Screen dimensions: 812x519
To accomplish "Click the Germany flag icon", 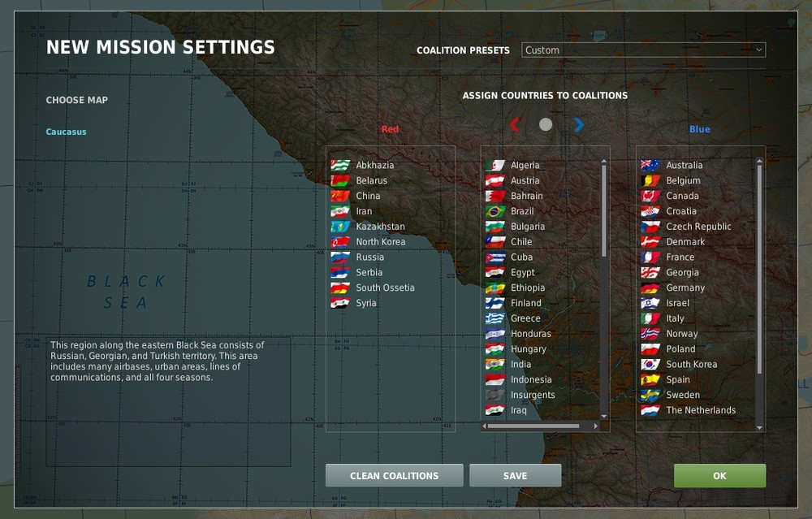I will pos(649,288).
